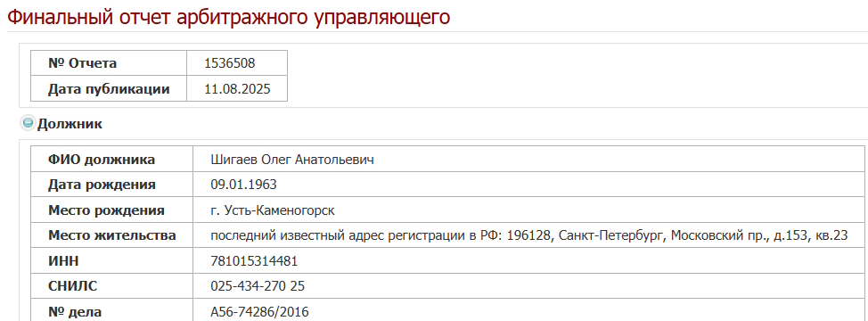
Task: Click publication date 11.08.2025
Action: 237,88
